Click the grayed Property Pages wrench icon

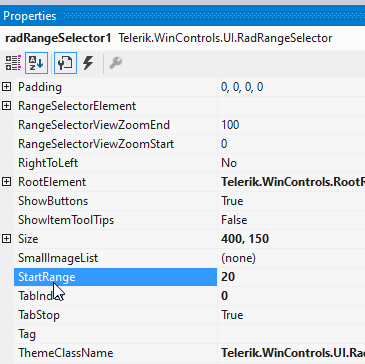click(116, 63)
